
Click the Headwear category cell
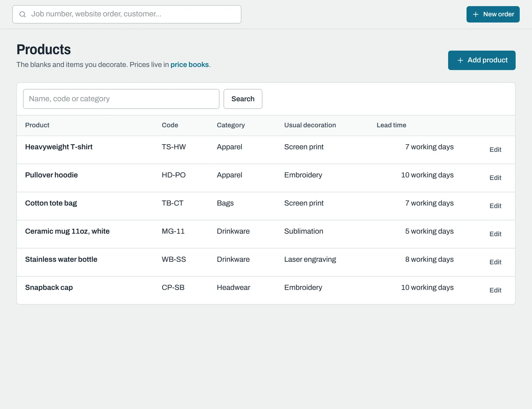(233, 287)
